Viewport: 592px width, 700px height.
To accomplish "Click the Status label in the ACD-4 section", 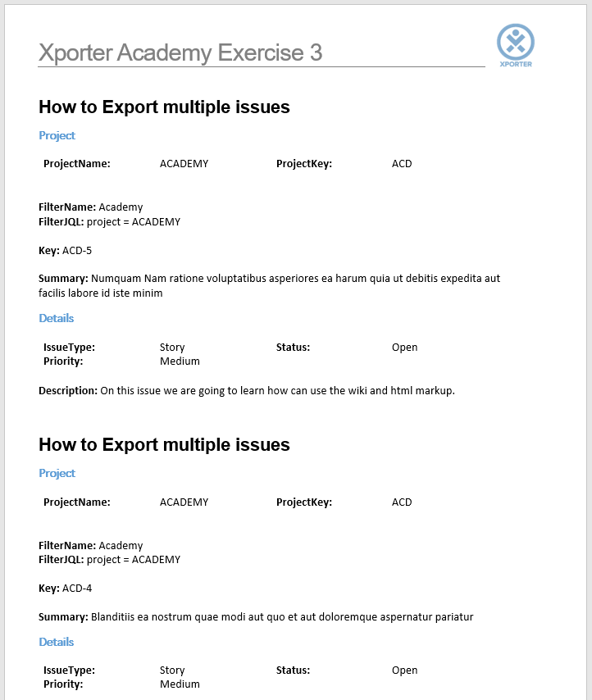I will (x=293, y=670).
